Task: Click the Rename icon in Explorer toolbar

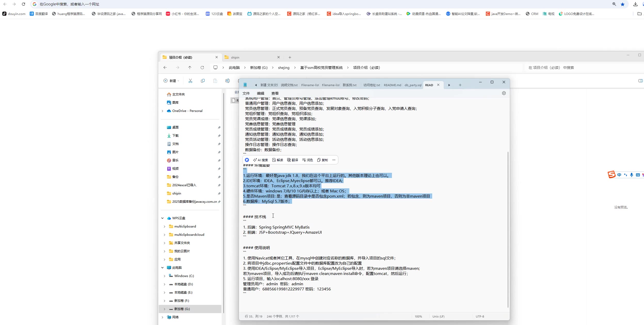Action: pos(228,81)
